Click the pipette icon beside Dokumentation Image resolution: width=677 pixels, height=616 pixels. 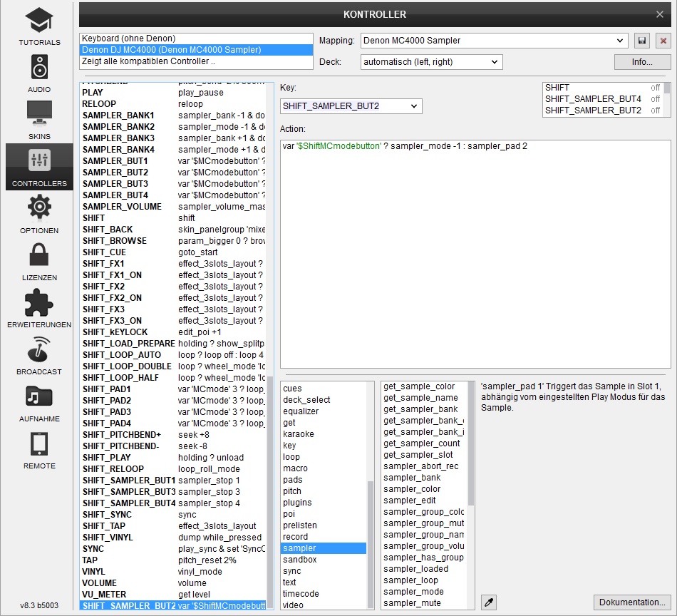coord(489,602)
